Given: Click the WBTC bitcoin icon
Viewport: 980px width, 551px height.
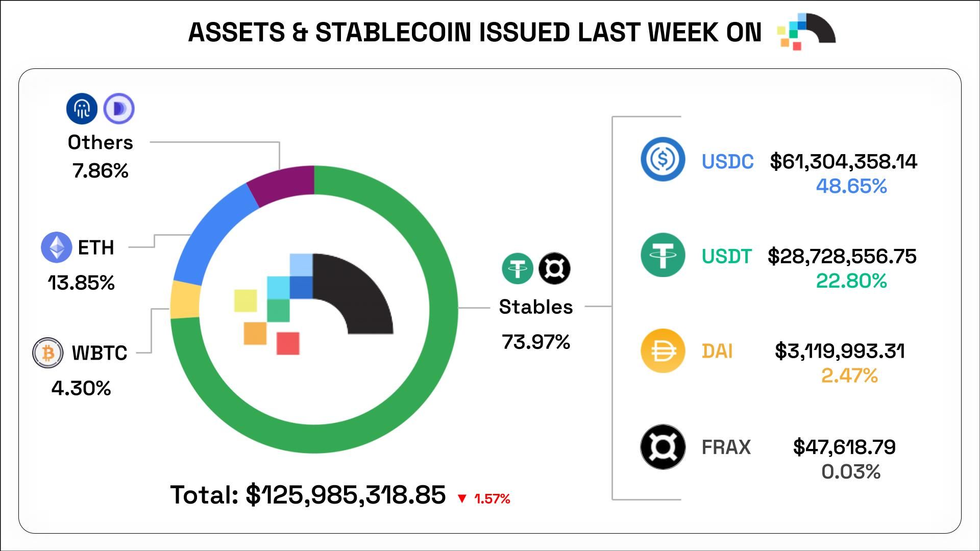Looking at the screenshot, I should 48,353.
